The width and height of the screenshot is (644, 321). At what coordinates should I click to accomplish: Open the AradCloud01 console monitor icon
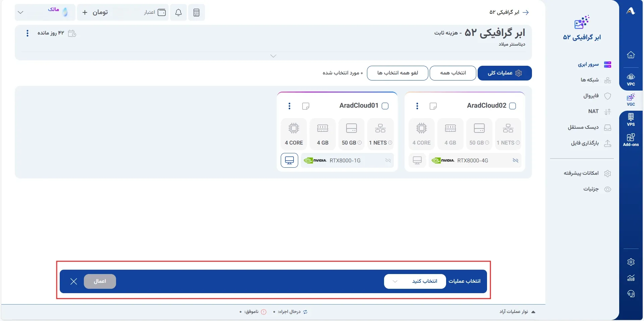tap(289, 160)
